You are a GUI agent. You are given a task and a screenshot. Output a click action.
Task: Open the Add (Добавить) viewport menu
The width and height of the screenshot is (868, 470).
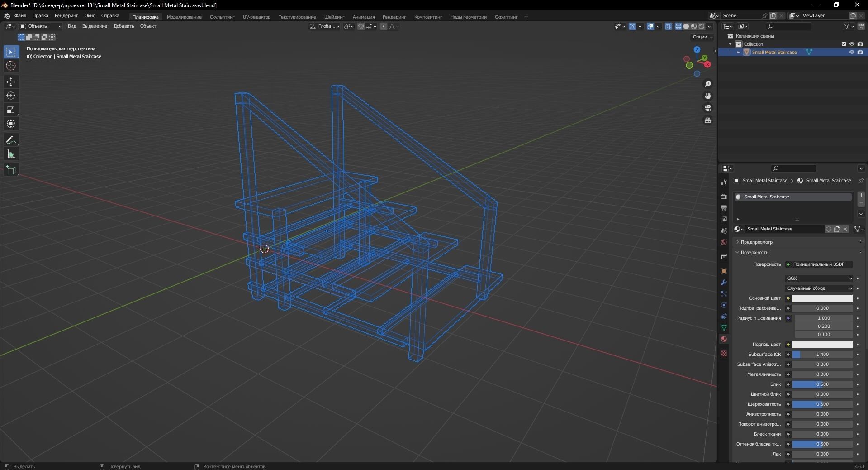point(123,26)
